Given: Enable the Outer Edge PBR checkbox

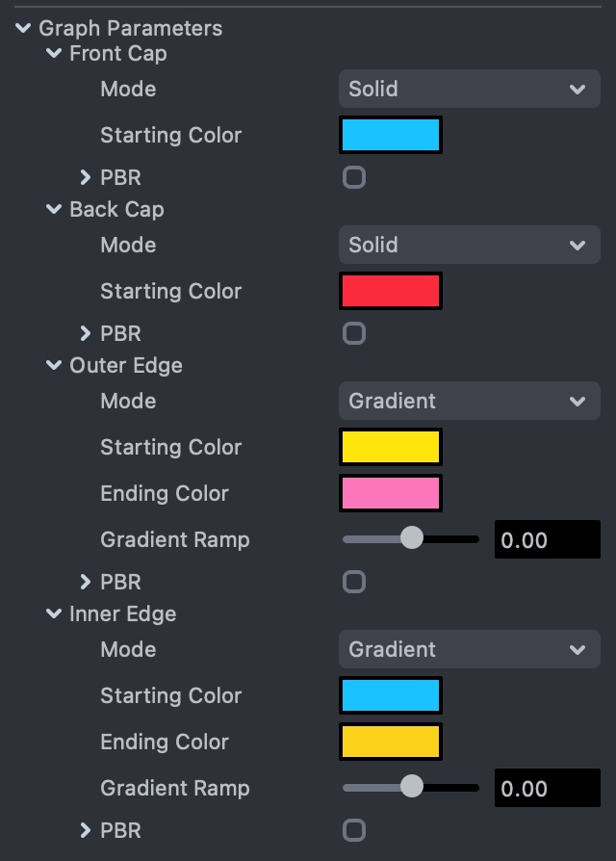Looking at the screenshot, I should click(354, 582).
